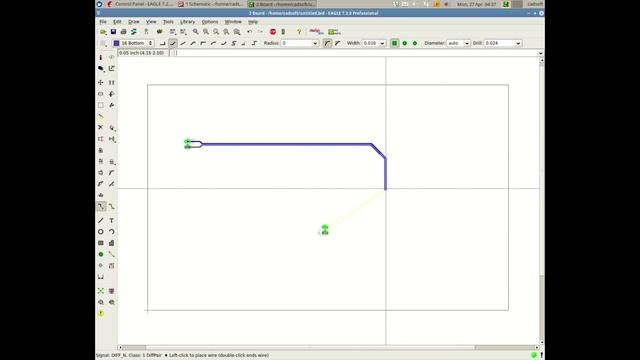This screenshot has width=640, height=360.
Task: Select the Add part tool
Action: point(111,128)
